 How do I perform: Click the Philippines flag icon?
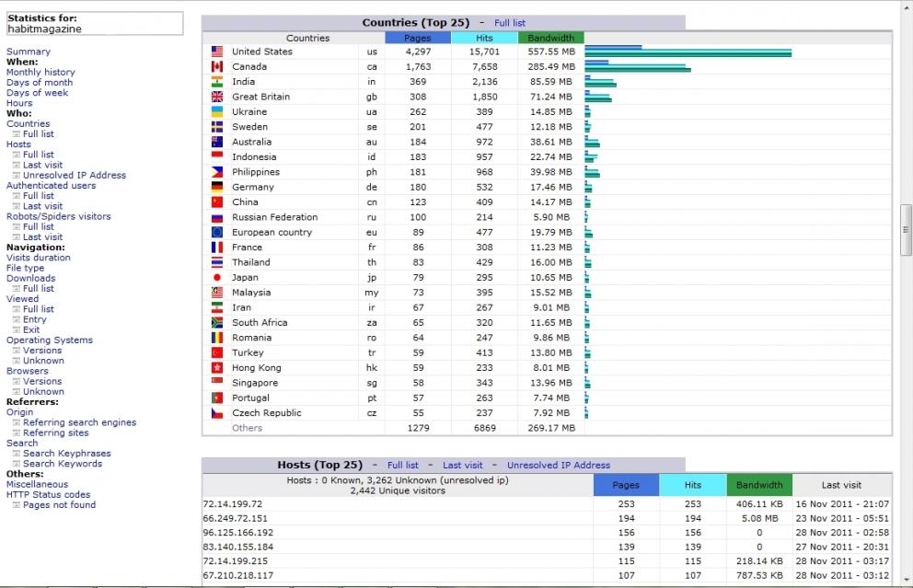[x=217, y=172]
